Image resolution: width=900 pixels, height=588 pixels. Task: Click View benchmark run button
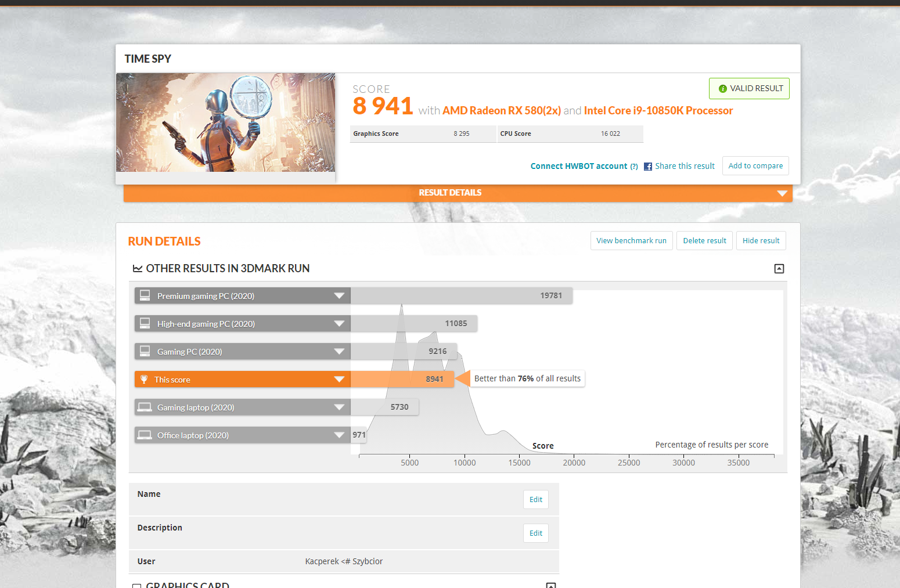(x=631, y=241)
